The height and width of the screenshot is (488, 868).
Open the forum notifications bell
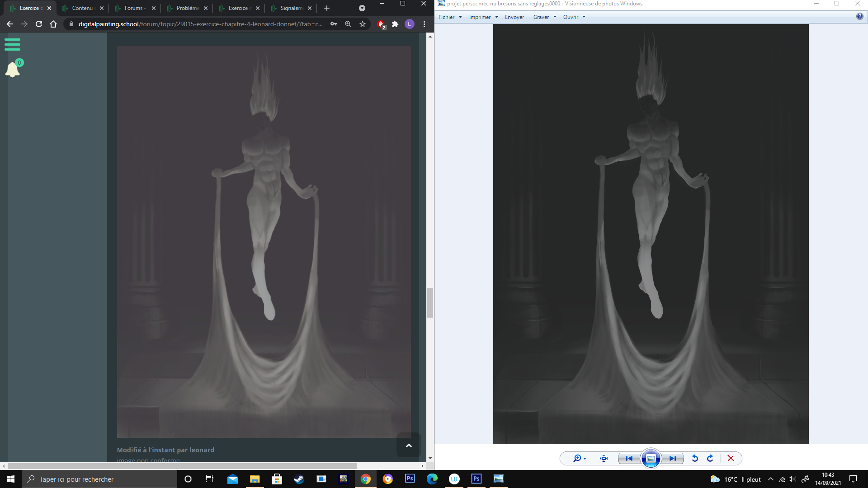(x=13, y=70)
